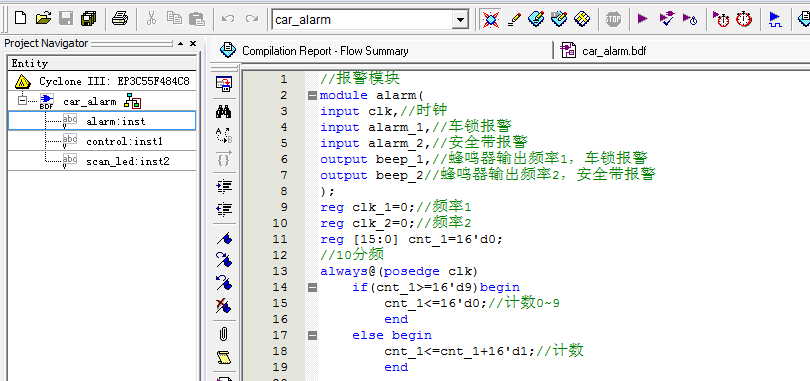This screenshot has width=810, height=381.
Task: Open a file with the folder icon
Action: point(43,19)
